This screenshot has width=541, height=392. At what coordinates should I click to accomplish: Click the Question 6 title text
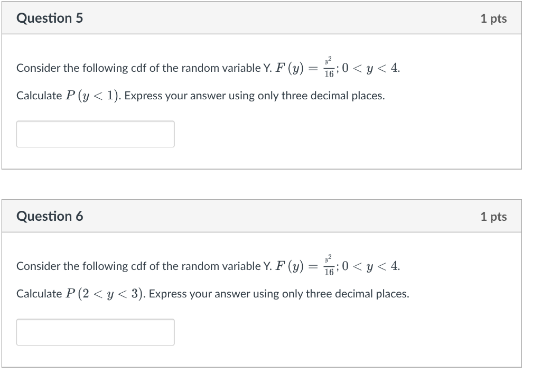click(x=50, y=216)
